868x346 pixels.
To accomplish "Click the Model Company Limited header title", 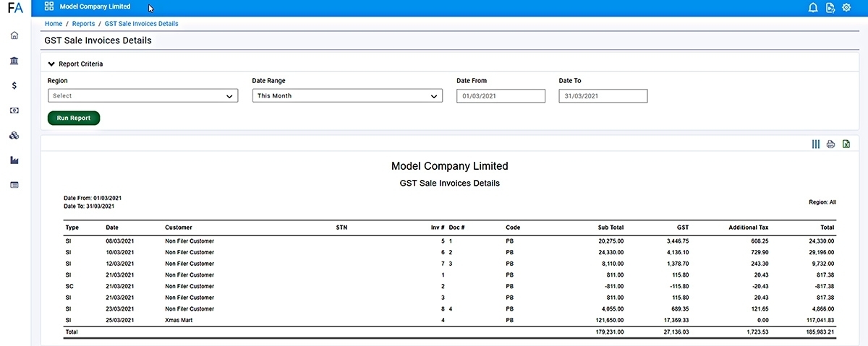I will pos(95,7).
